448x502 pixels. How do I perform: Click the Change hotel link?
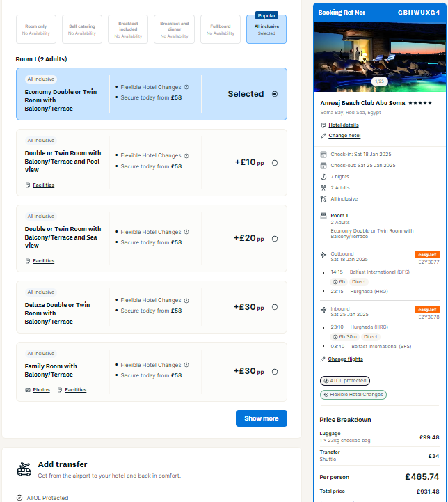tap(344, 136)
